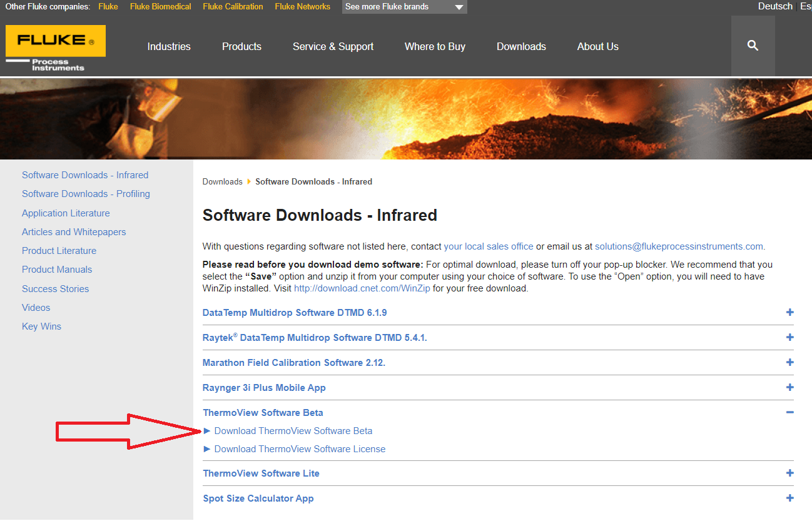Expand Raynger 3i Plus Mobile App plus

click(789, 388)
